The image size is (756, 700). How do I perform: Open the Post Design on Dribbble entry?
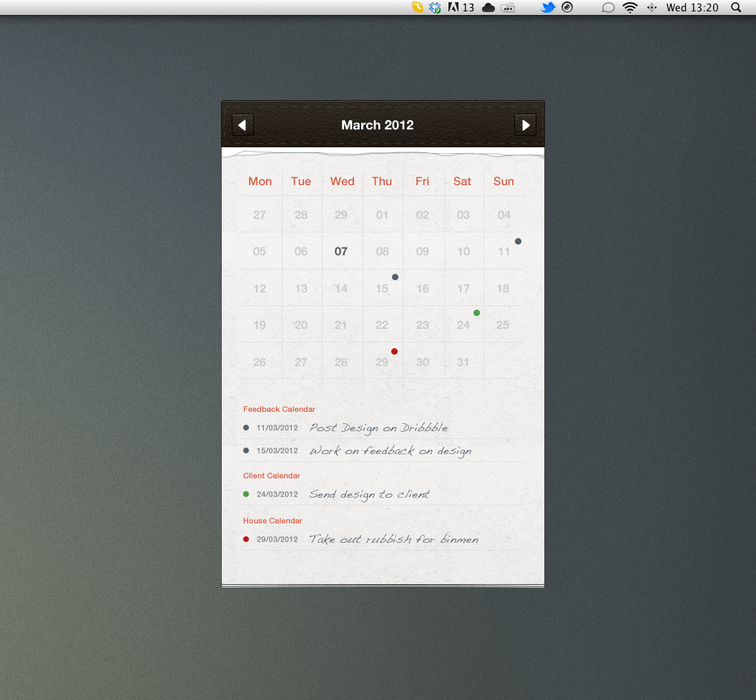(x=378, y=428)
